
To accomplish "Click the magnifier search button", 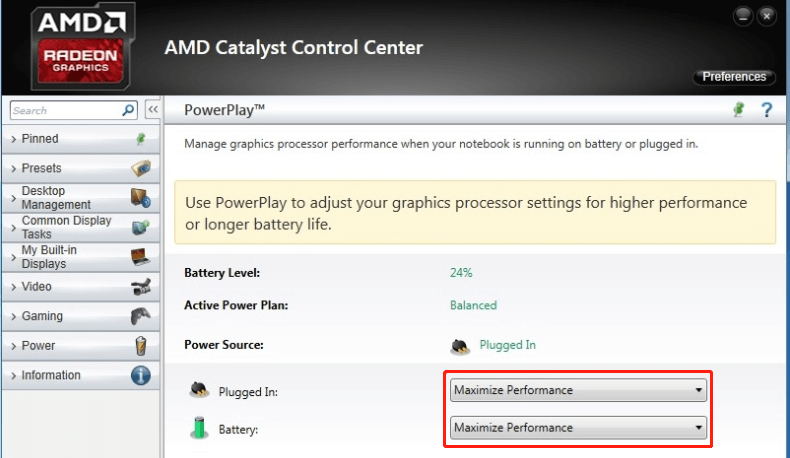I will (x=128, y=110).
